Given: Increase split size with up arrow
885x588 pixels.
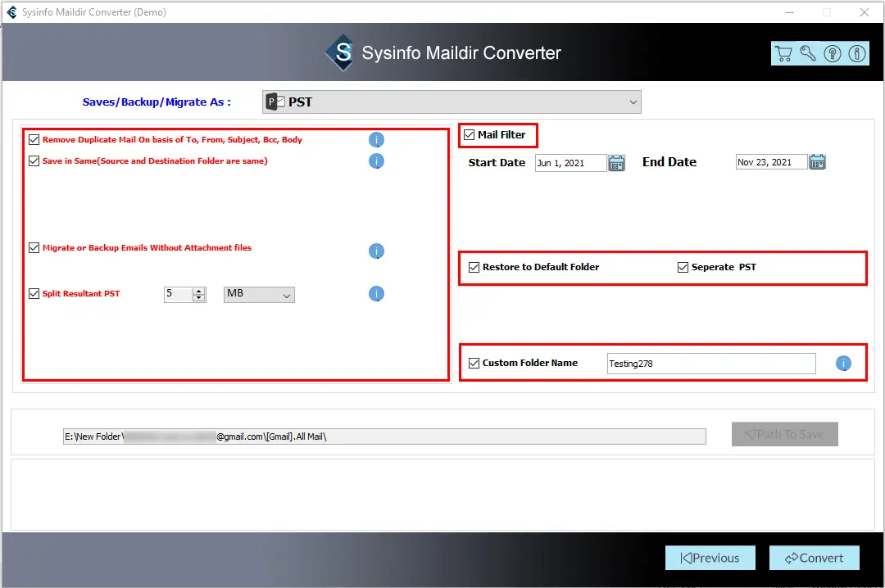Looking at the screenshot, I should [x=198, y=292].
